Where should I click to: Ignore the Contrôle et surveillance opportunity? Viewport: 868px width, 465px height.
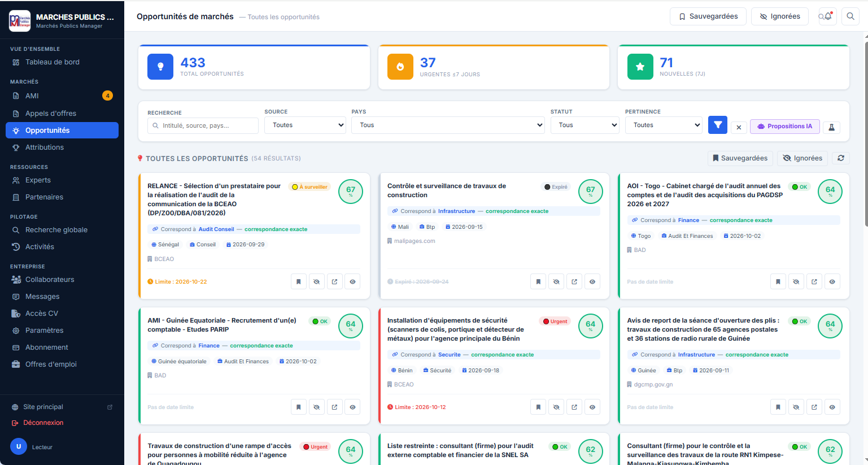556,281
